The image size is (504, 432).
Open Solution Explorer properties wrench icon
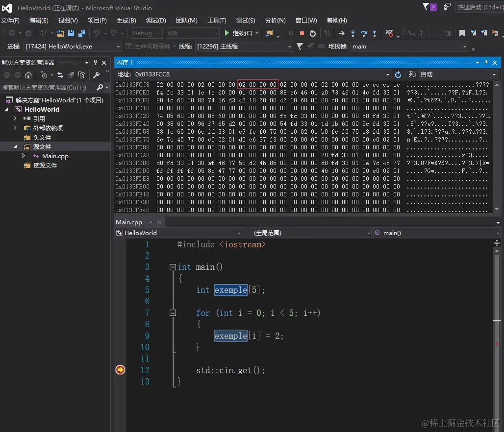97,75
